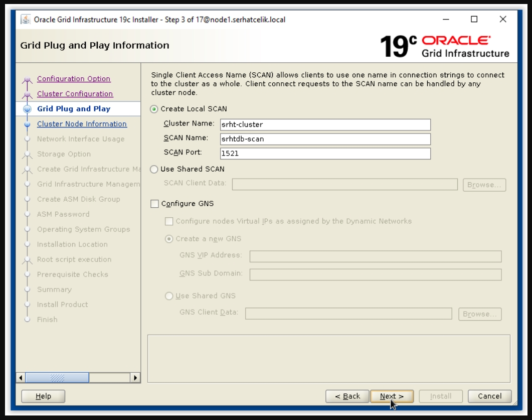532x420 pixels.
Task: Click the Root script execution step
Action: point(74,259)
